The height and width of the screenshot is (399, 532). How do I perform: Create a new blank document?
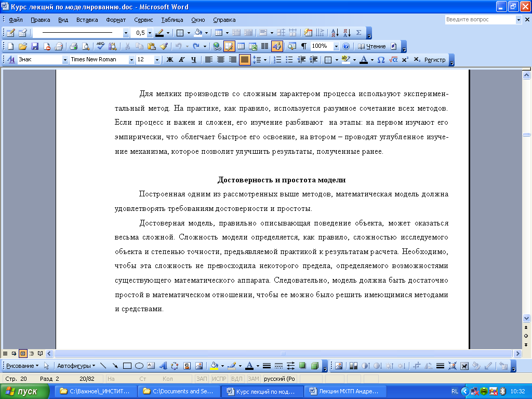(x=10, y=46)
